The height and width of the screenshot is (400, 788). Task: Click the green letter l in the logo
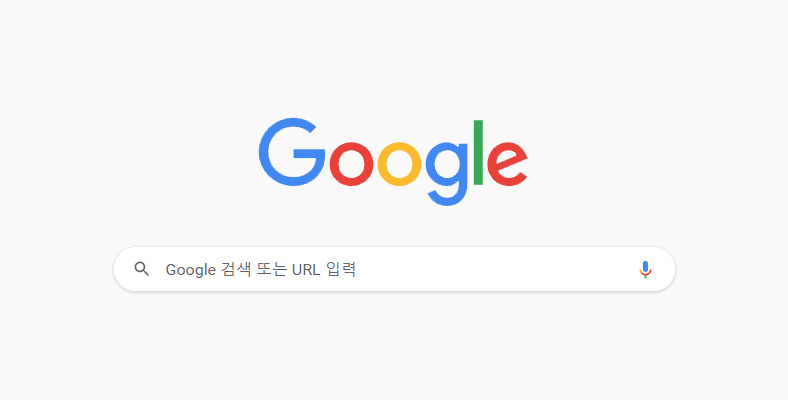point(478,152)
